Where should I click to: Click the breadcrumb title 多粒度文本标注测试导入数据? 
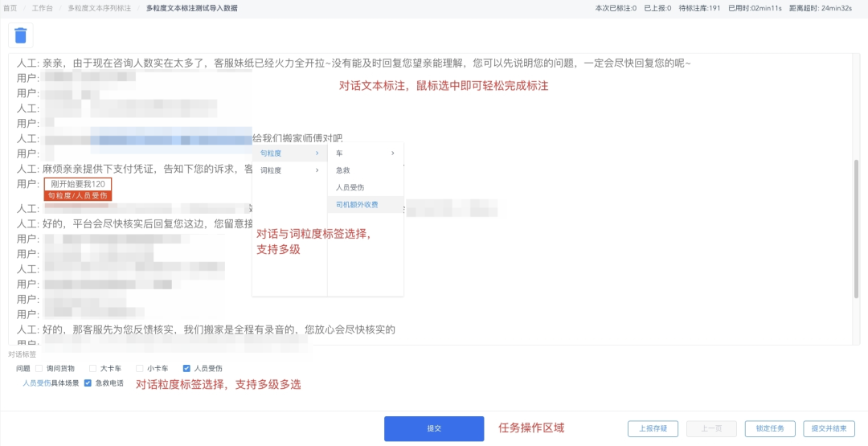coord(192,8)
